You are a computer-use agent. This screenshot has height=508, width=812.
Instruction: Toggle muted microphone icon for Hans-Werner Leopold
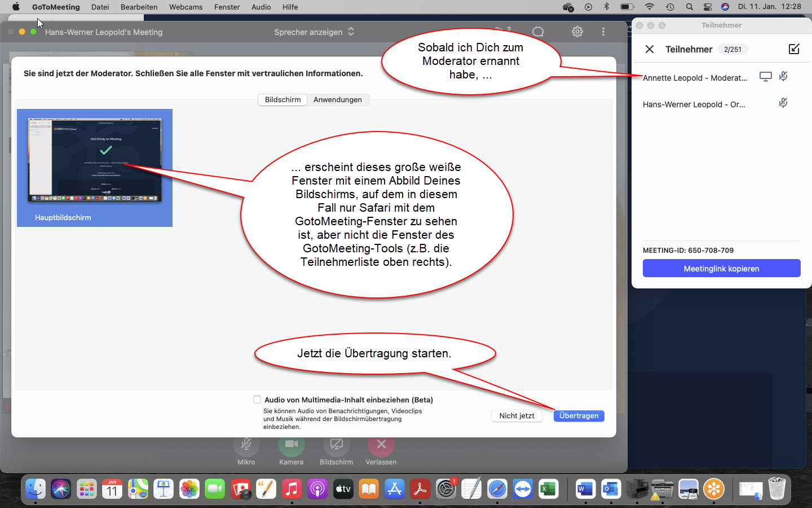click(783, 103)
